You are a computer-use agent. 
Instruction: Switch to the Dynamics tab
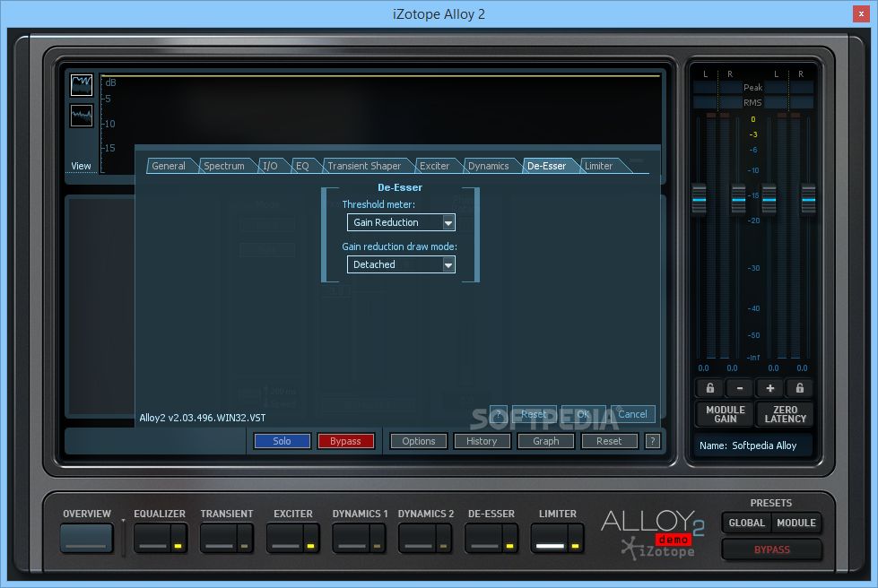point(488,166)
